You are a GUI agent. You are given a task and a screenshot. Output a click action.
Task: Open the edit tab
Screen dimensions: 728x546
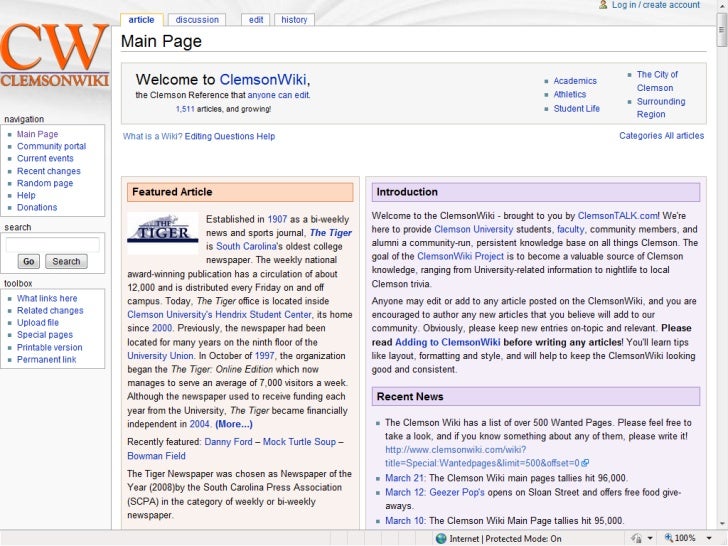click(x=255, y=20)
